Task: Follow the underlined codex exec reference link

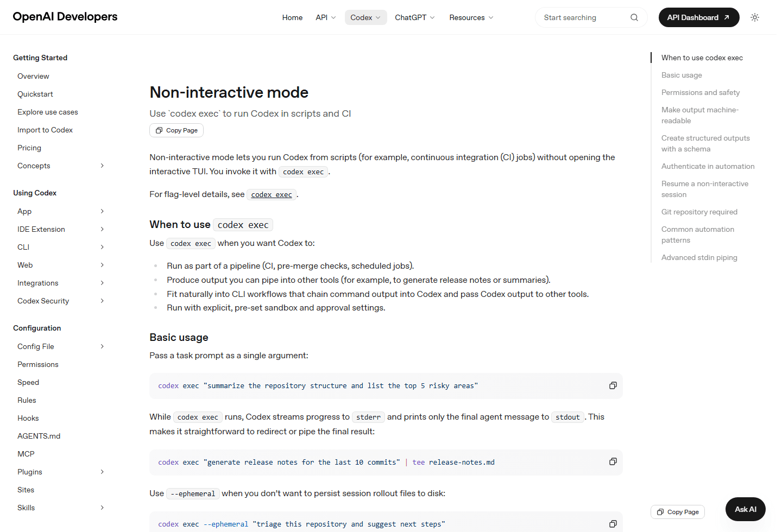Action: click(x=272, y=194)
